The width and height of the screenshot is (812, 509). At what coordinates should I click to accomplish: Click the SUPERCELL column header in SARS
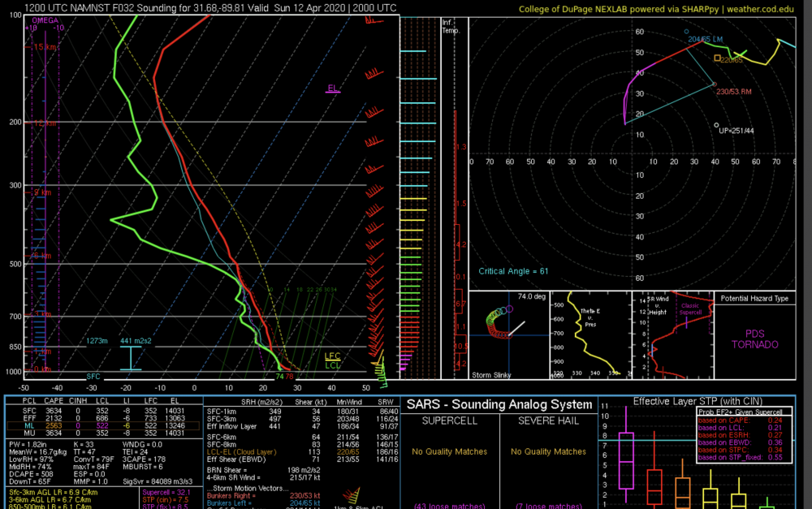click(x=450, y=421)
